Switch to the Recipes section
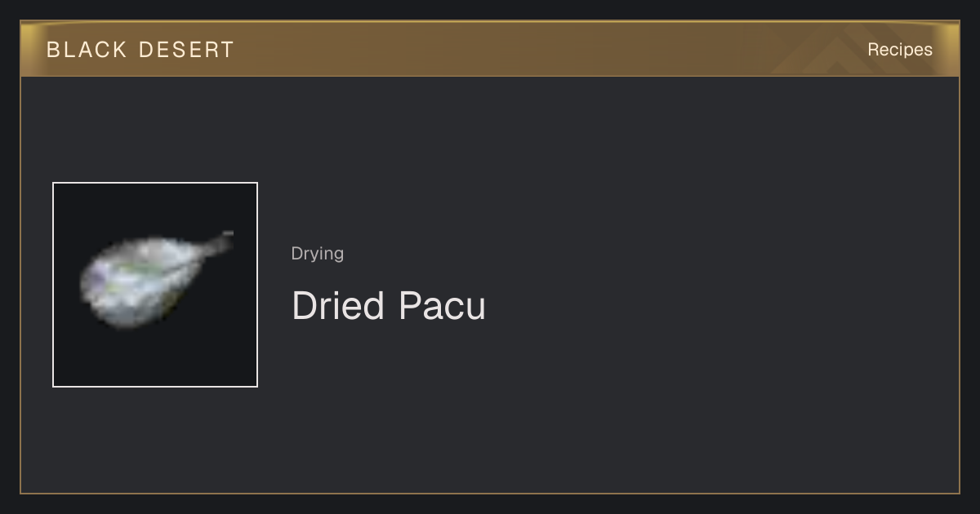The width and height of the screenshot is (980, 514). pos(900,50)
